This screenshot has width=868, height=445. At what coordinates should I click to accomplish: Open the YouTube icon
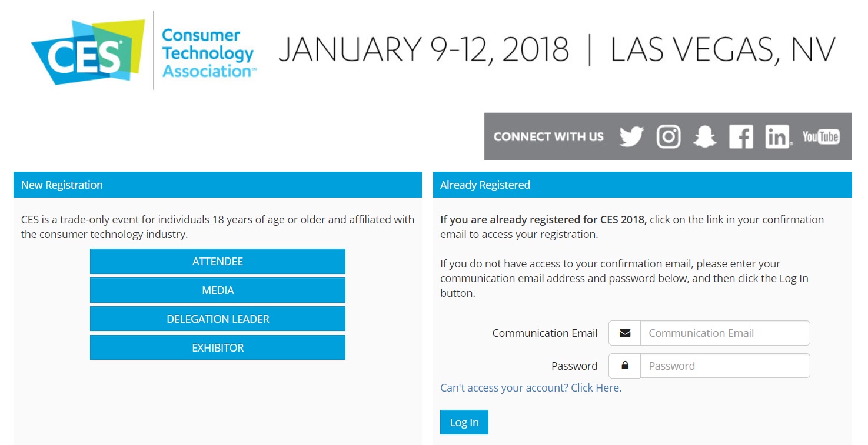[821, 136]
